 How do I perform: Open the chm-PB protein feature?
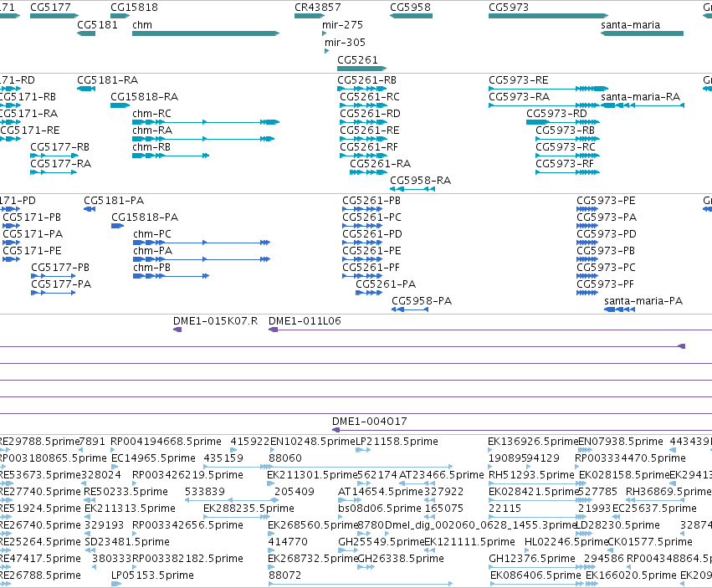171,277
